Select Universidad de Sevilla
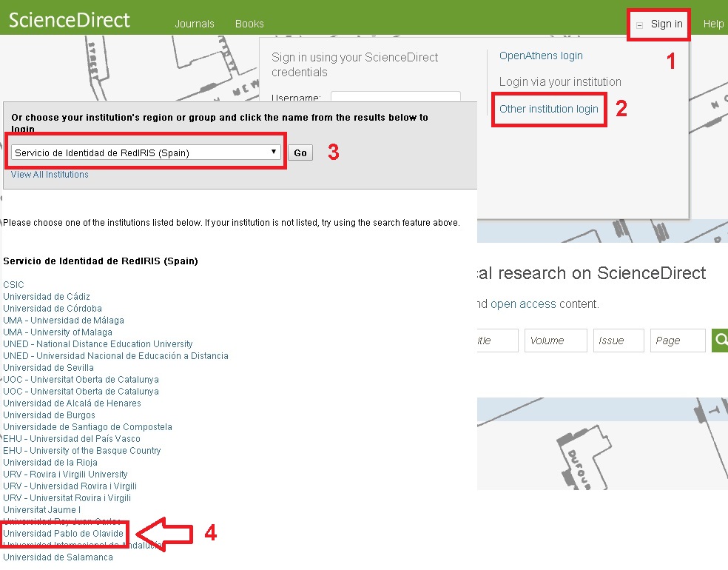 point(48,367)
